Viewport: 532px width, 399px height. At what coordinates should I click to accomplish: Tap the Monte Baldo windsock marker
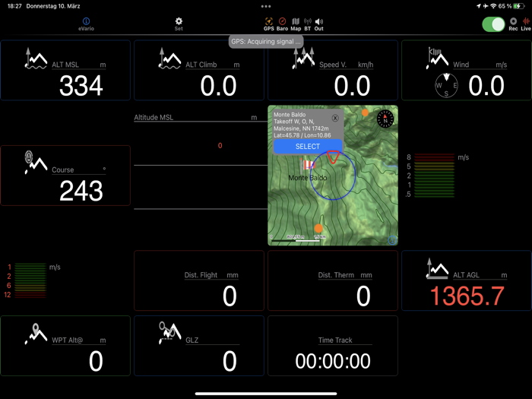click(308, 165)
